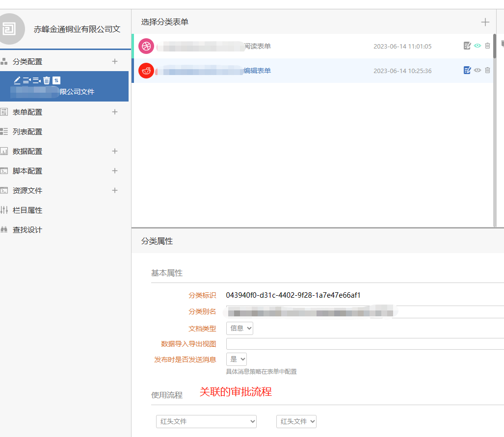Click the plus icon next to 选择分类表单

pos(485,22)
